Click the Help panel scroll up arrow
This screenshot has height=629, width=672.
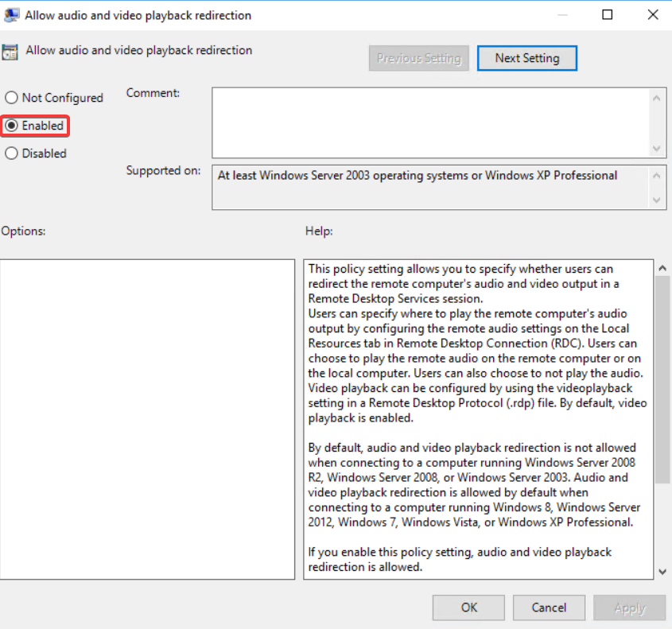click(x=662, y=267)
